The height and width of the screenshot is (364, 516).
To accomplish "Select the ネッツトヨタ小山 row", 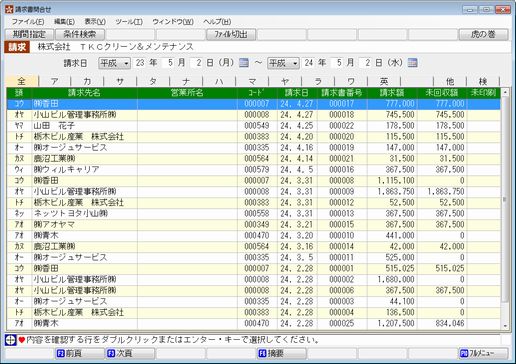I will pos(253,214).
